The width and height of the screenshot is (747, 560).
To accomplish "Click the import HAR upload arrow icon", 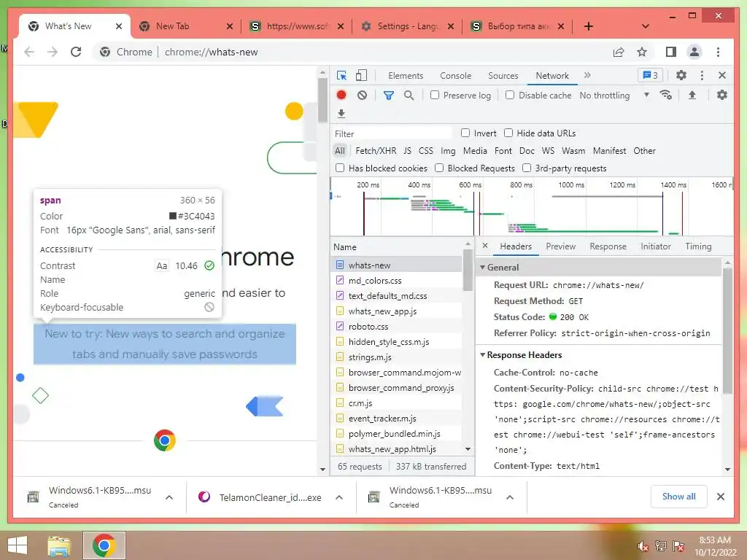I will click(692, 96).
